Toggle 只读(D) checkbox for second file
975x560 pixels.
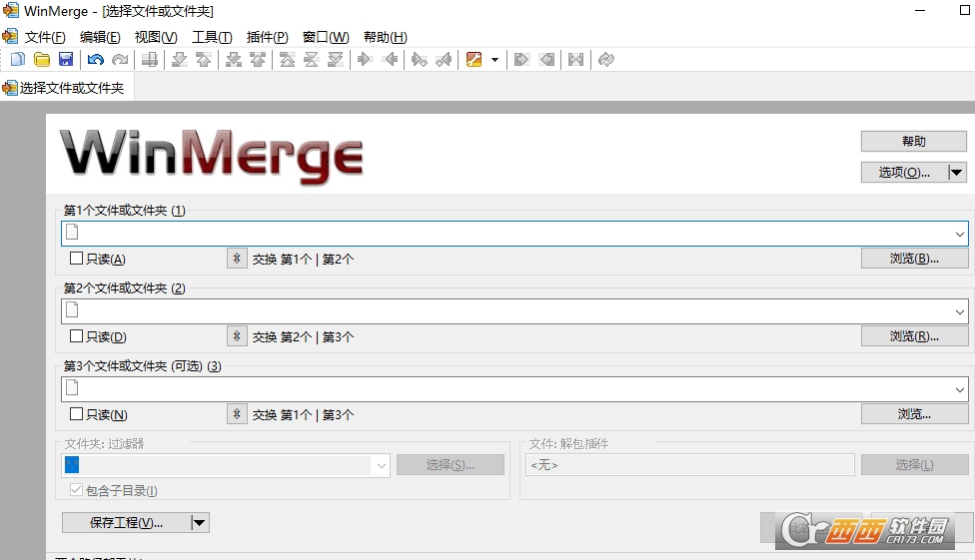[x=77, y=336]
